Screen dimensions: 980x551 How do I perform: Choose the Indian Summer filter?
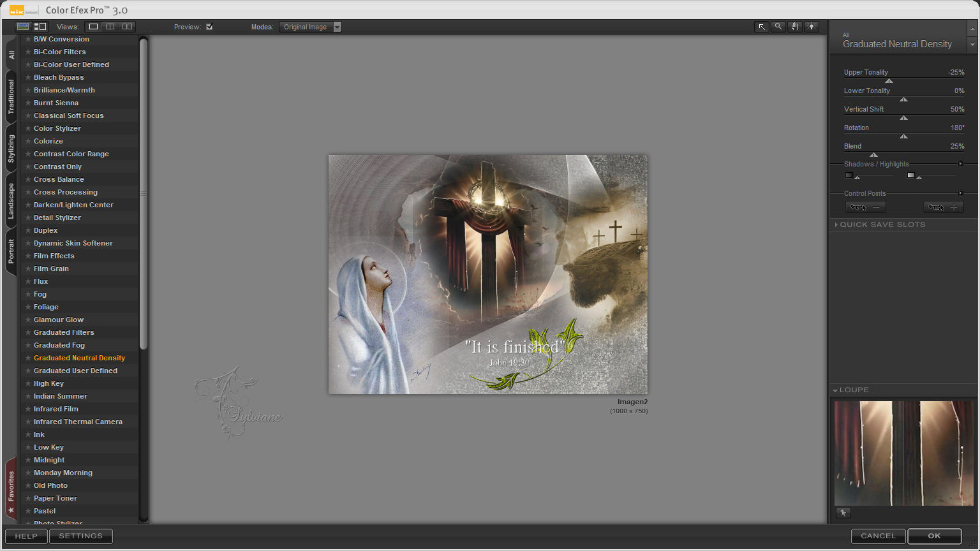[61, 396]
